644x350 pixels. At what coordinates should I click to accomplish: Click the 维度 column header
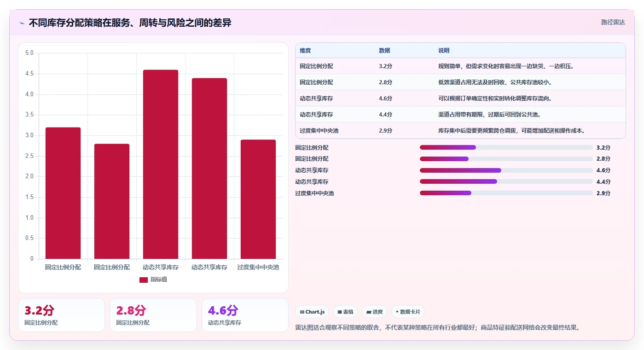[x=305, y=51]
